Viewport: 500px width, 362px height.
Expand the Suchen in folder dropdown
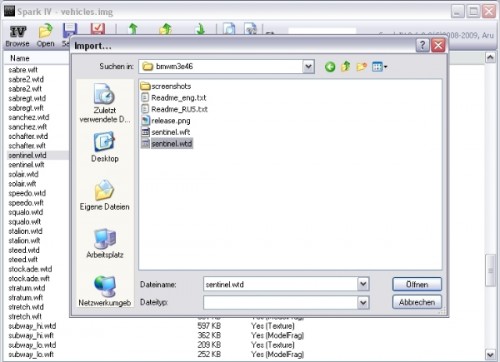tap(308, 67)
